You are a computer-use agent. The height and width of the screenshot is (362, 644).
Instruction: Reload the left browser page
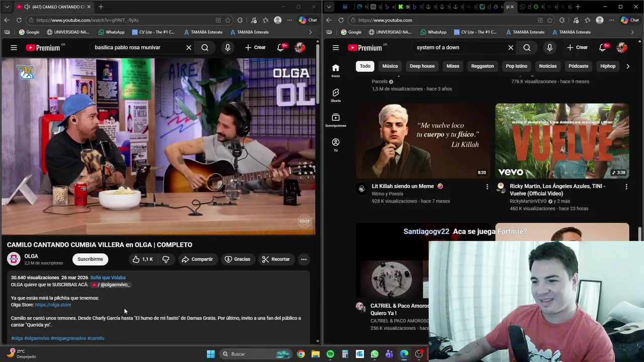[19, 20]
